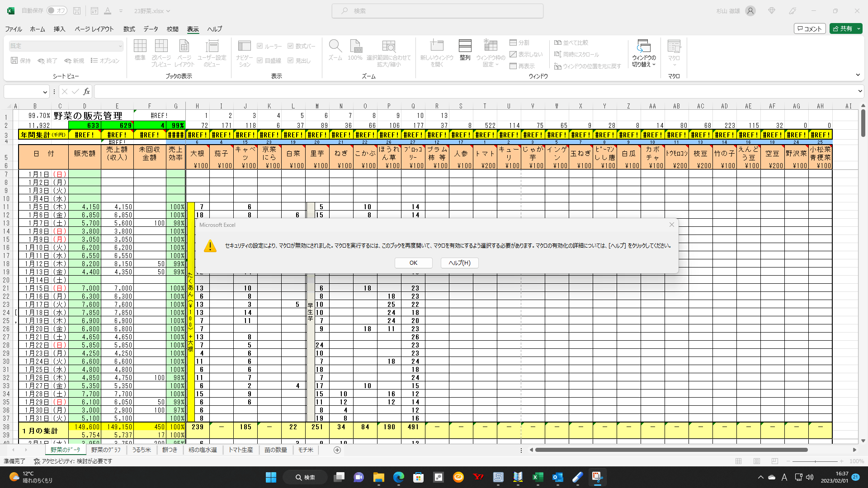Click the 100% zoom icon
The width and height of the screenshot is (868, 488).
point(355,47)
